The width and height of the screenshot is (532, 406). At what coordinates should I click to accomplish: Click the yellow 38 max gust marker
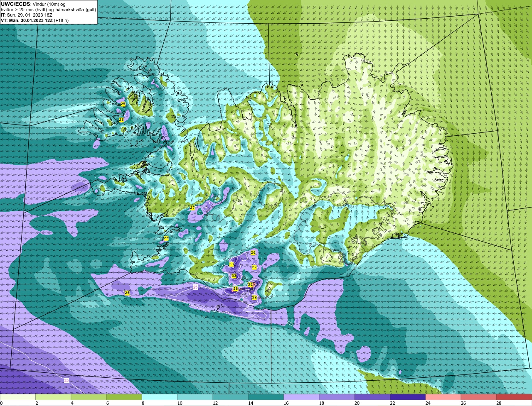tap(236, 289)
